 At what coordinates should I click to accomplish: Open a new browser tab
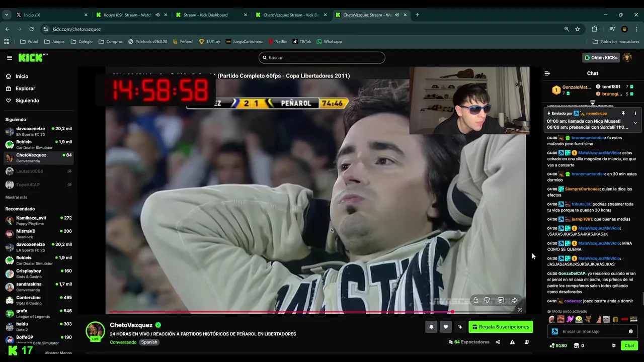tap(417, 15)
